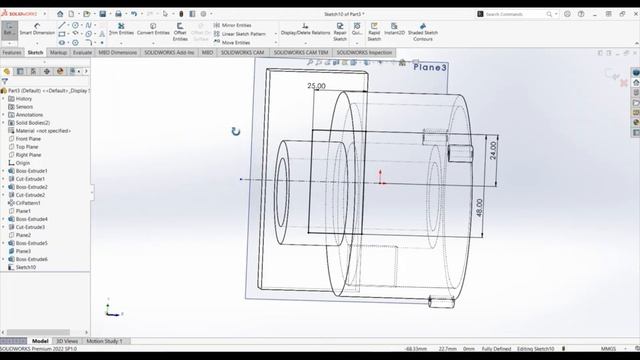Screen dimensions: 640x360
Task: Toggle Shaded Sketch Contours
Action: 422,32
